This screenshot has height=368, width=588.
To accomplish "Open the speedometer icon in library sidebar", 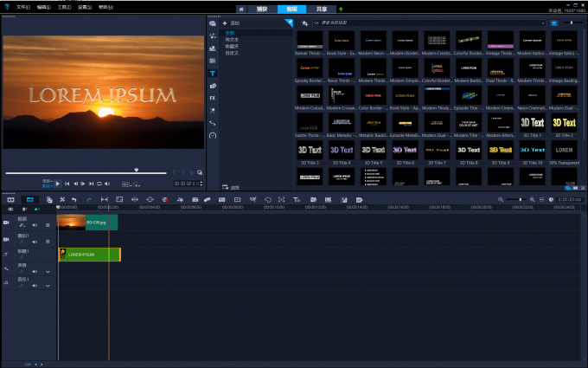I will pyautogui.click(x=213, y=136).
